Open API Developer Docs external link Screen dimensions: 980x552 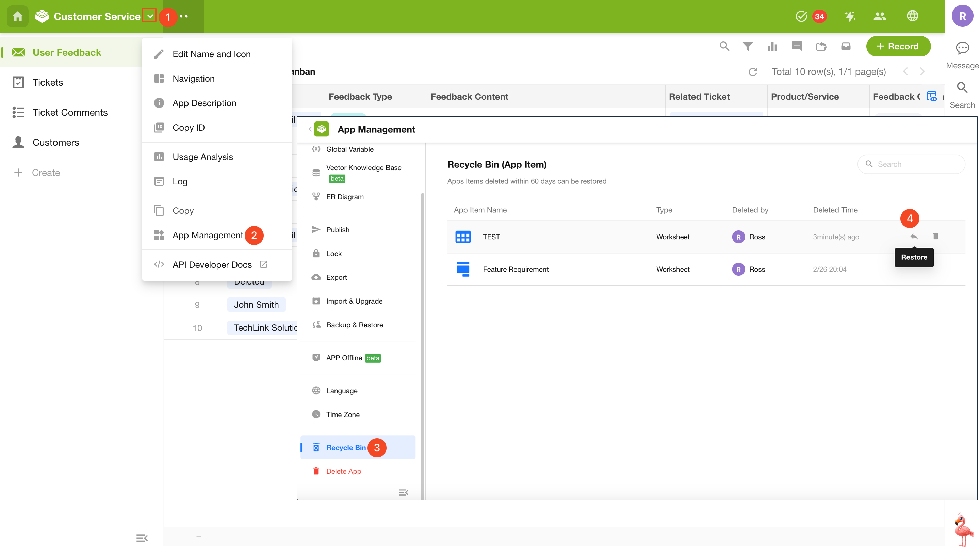tap(212, 264)
